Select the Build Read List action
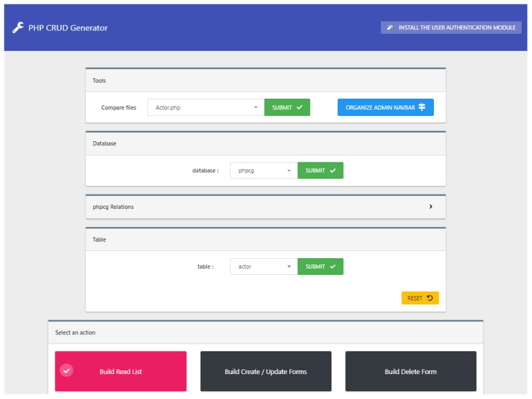 (121, 371)
